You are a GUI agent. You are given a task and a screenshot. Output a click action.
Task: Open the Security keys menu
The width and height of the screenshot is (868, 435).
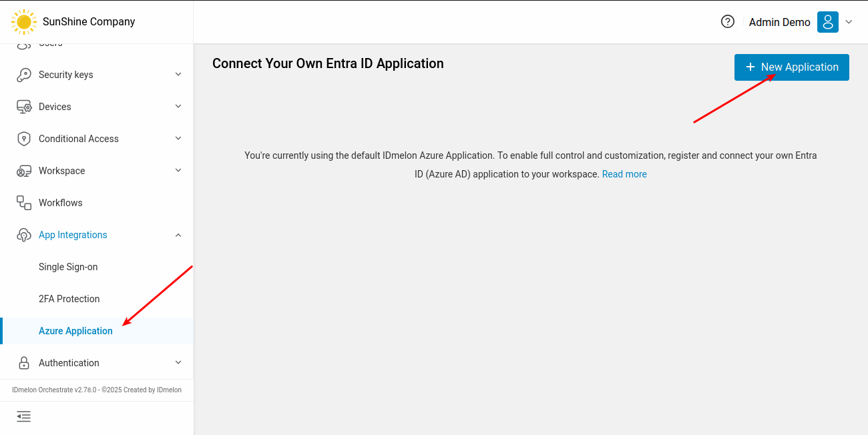coord(66,75)
